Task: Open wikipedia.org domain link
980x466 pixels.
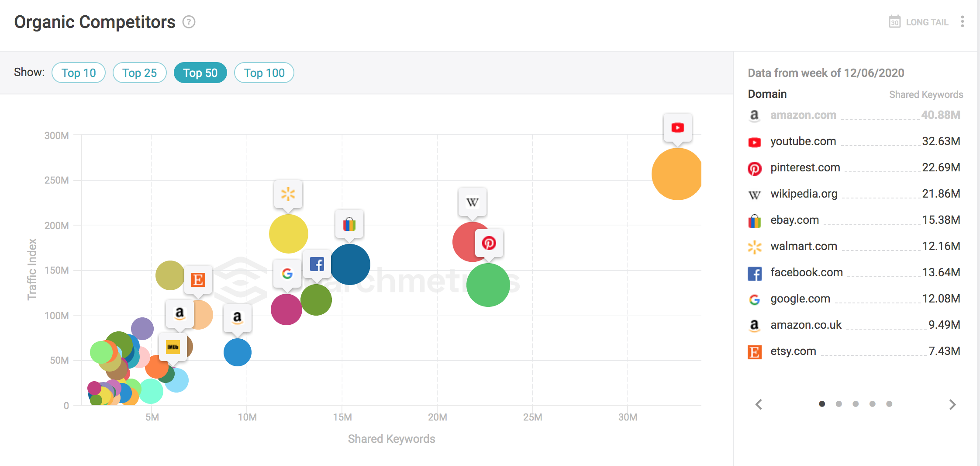Action: [804, 194]
